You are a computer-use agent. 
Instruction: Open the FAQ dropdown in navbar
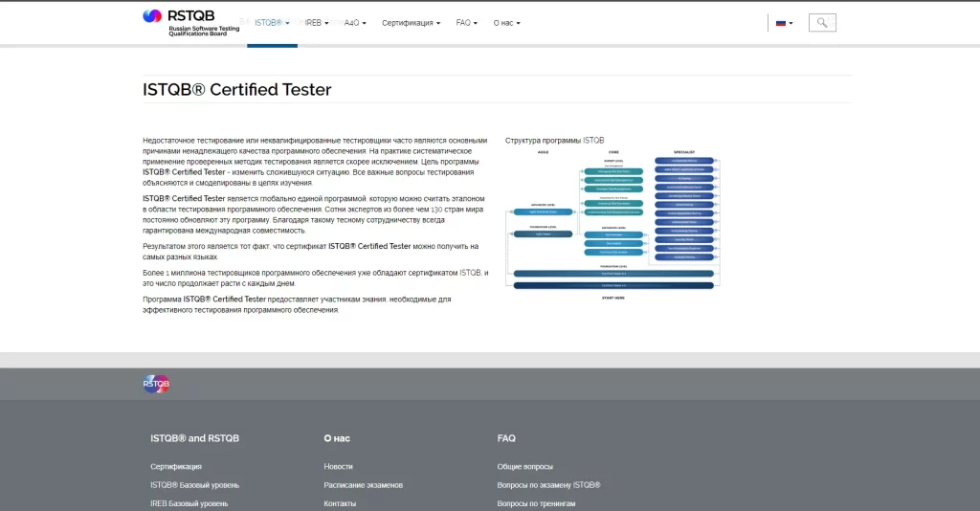pos(466,23)
